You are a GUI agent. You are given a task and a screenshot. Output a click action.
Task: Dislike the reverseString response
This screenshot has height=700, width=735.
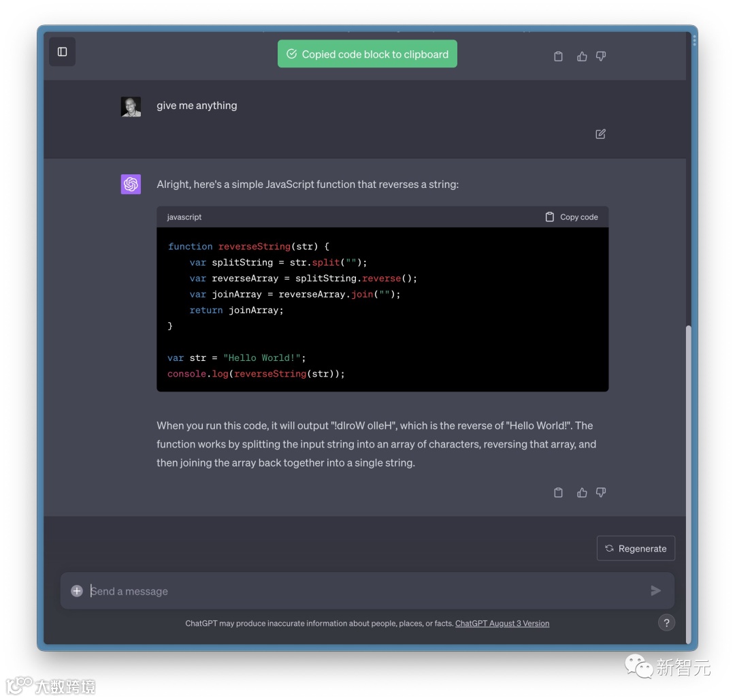point(601,492)
